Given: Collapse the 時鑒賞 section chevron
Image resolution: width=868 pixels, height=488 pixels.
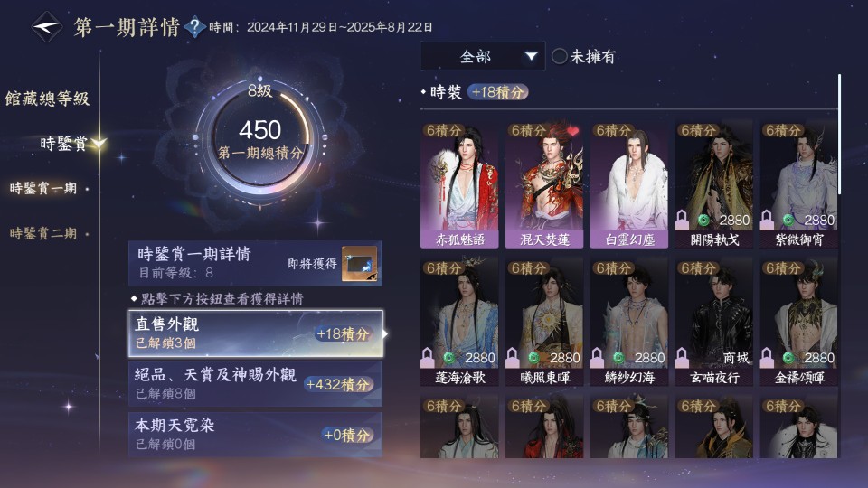Looking at the screenshot, I should (x=99, y=144).
